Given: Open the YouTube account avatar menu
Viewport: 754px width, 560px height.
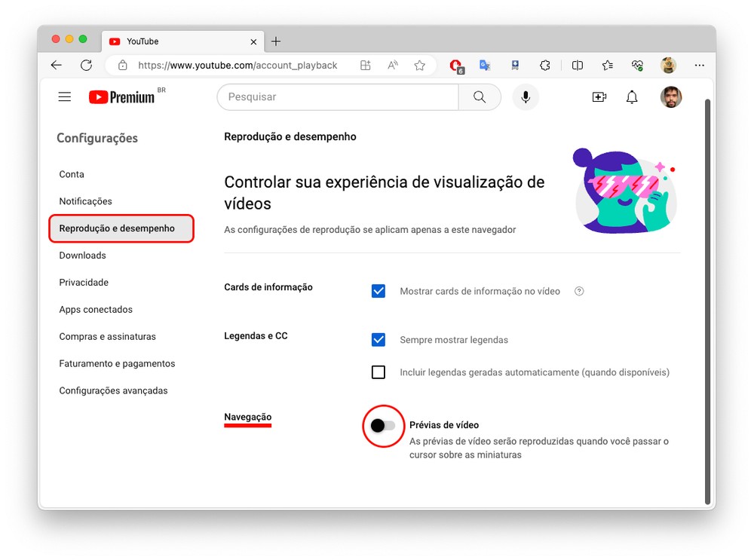Looking at the screenshot, I should (671, 97).
